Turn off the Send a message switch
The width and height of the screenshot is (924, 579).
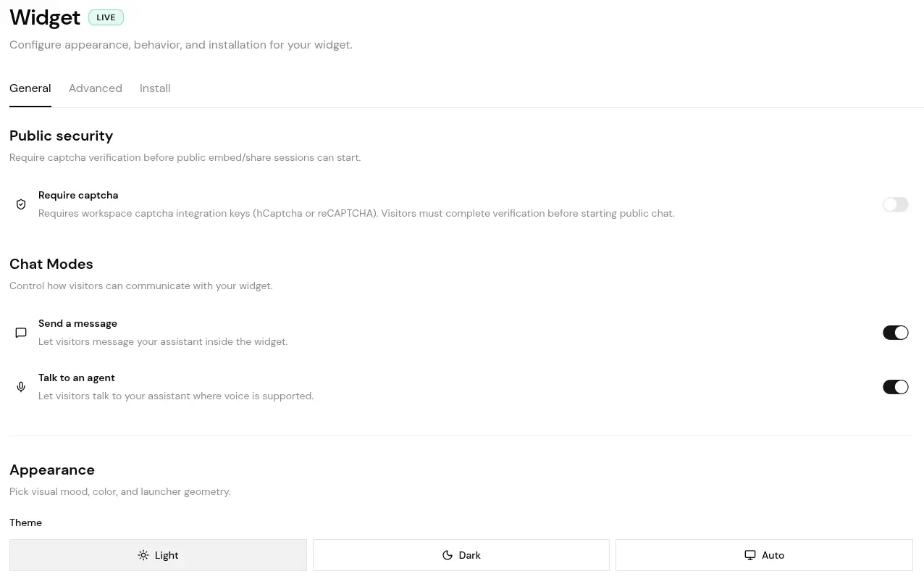895,333
